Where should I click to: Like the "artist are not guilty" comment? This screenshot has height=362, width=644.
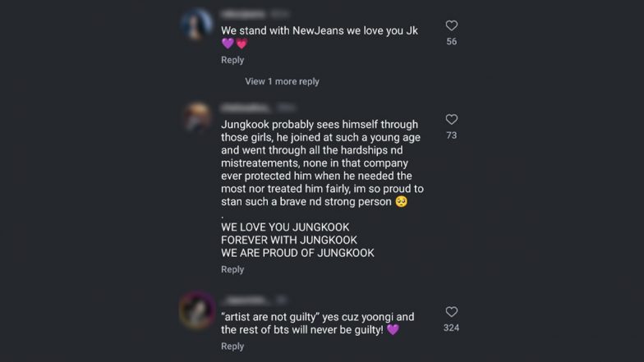click(452, 312)
